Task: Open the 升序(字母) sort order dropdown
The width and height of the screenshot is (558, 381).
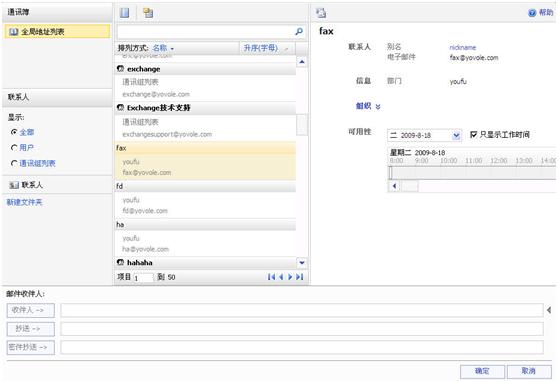Action: coord(266,48)
